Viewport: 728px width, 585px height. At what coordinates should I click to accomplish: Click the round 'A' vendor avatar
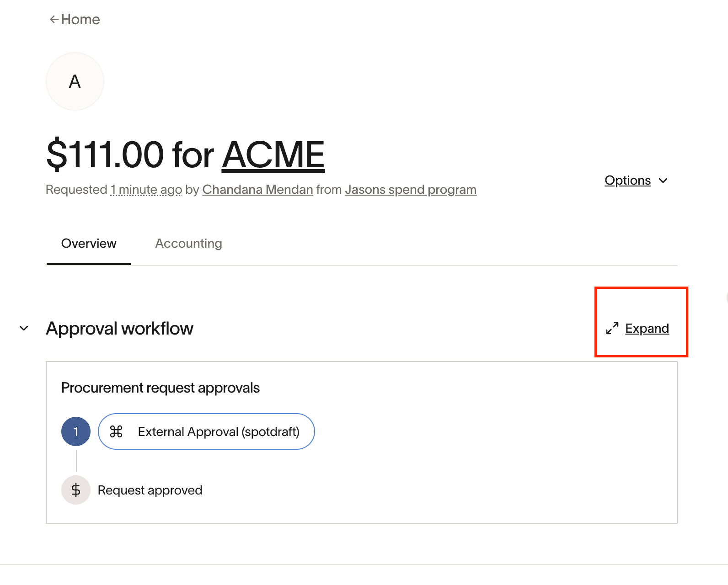[x=75, y=81]
